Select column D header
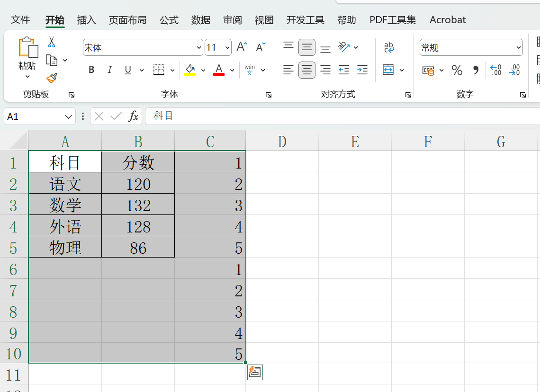 click(x=282, y=141)
